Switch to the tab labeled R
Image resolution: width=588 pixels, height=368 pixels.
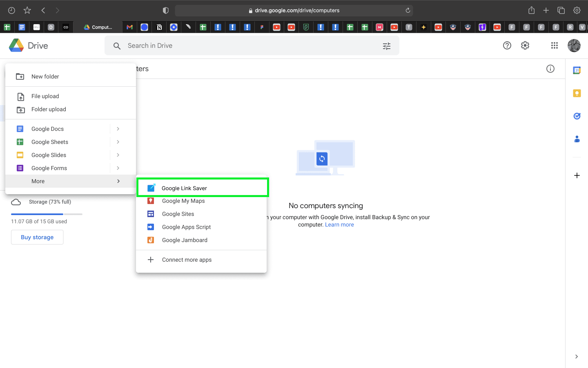pyautogui.click(x=570, y=27)
